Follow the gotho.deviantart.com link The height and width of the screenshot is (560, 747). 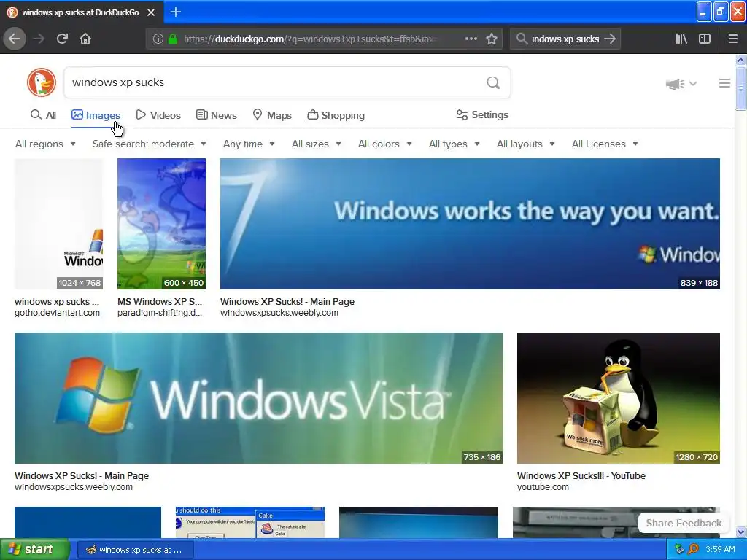pyautogui.click(x=57, y=313)
